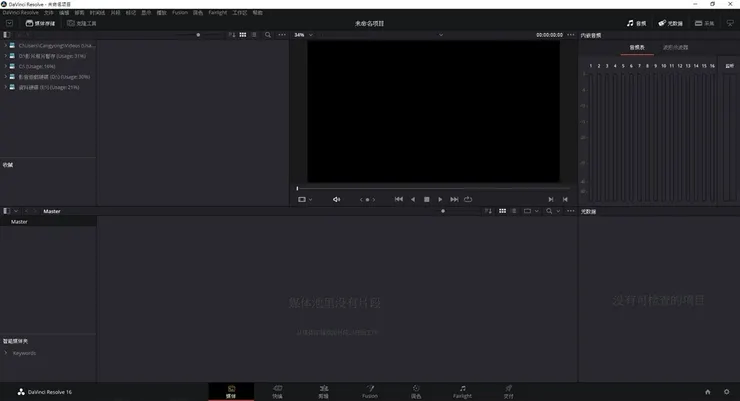The width and height of the screenshot is (740, 401).
Task: Open the viewer clip name dropdown
Action: click(x=441, y=35)
